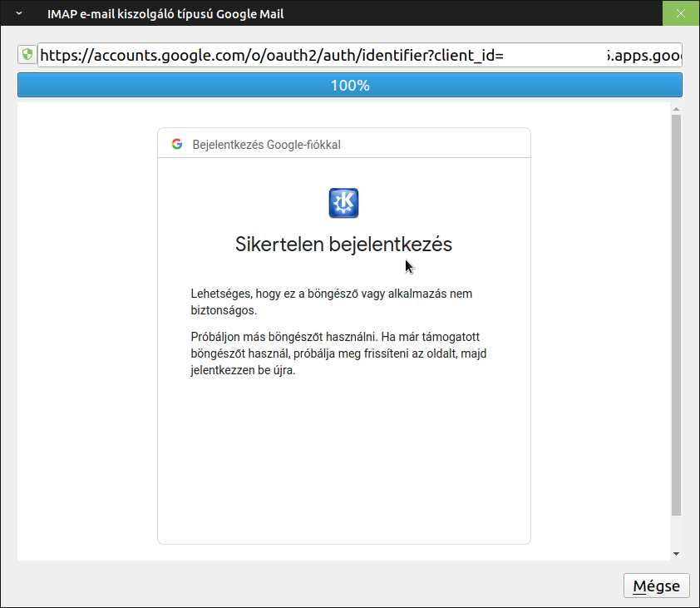Image resolution: width=700 pixels, height=608 pixels.
Task: Click the KDE logo icon
Action: (x=343, y=203)
